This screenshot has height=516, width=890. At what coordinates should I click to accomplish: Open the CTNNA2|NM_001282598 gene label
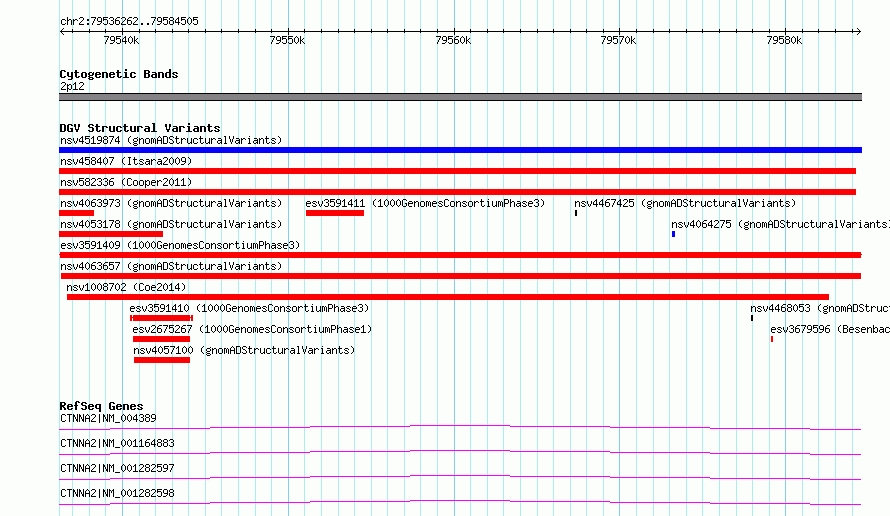coord(117,493)
